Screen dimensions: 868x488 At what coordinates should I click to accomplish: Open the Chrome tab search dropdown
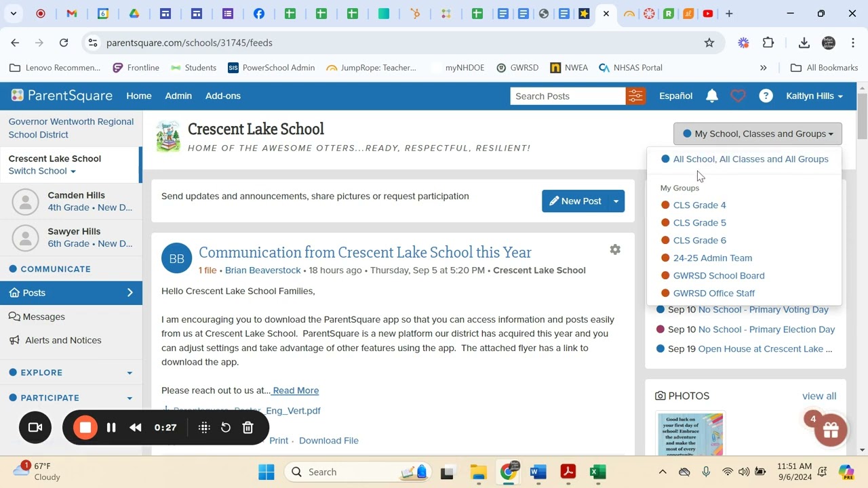coord(14,14)
